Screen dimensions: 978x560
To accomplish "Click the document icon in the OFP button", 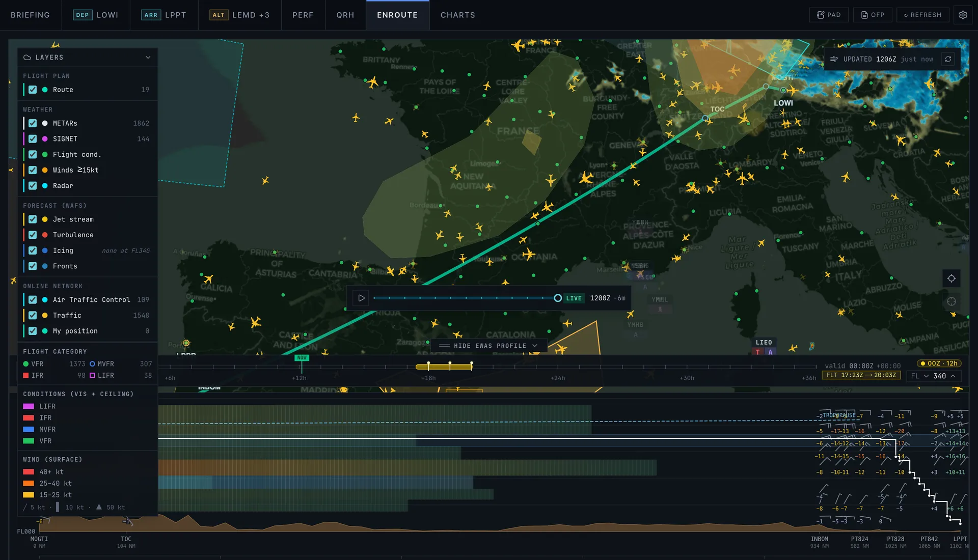I will coord(864,15).
